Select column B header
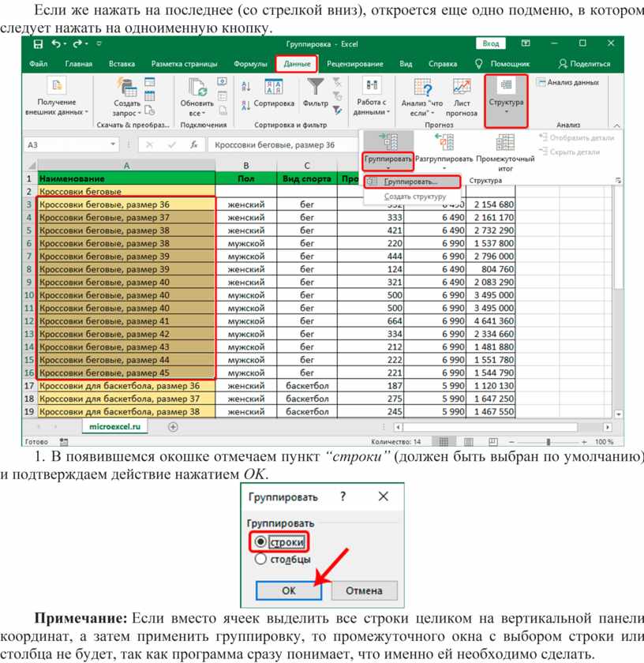Image resolution: width=644 pixels, height=663 pixels. 245,165
